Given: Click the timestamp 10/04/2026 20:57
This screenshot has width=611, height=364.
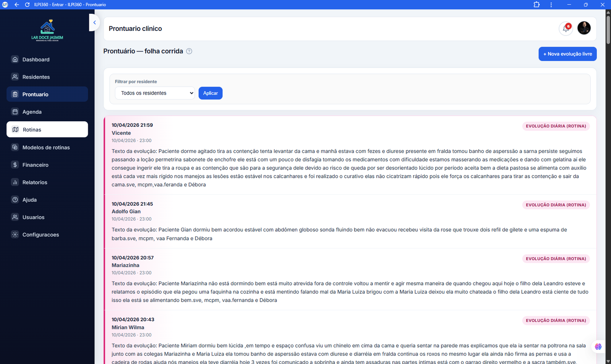Looking at the screenshot, I should coord(133,258).
